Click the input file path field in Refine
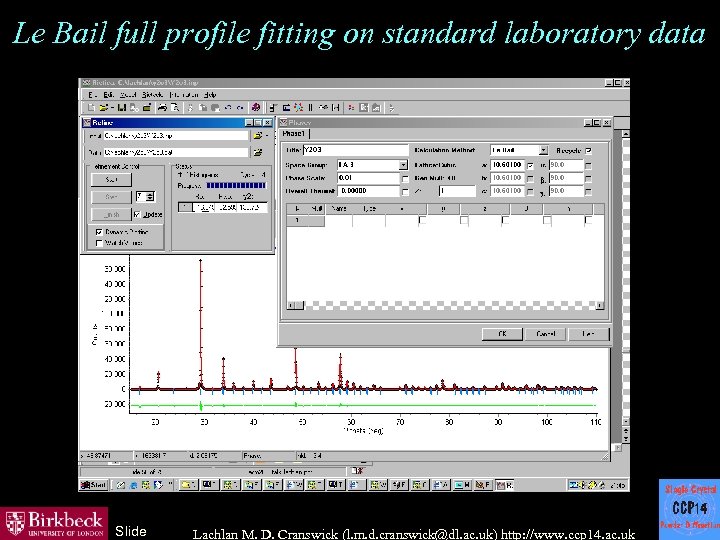The height and width of the screenshot is (540, 720). [x=175, y=135]
